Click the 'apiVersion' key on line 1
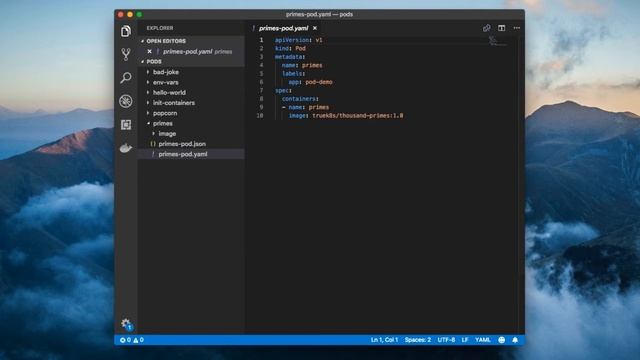Image resolution: width=640 pixels, height=360 pixels. 292,40
